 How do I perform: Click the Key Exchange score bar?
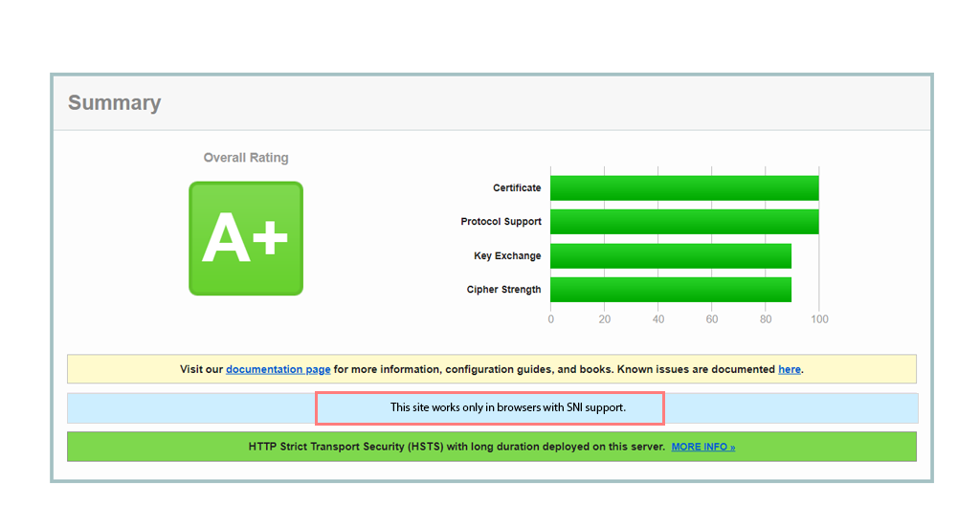(x=670, y=256)
